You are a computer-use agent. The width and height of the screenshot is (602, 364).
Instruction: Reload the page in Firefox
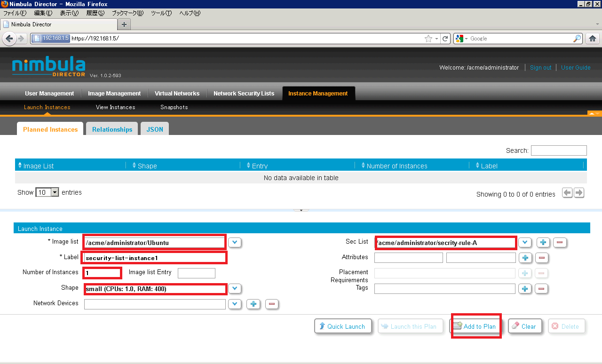(444, 39)
